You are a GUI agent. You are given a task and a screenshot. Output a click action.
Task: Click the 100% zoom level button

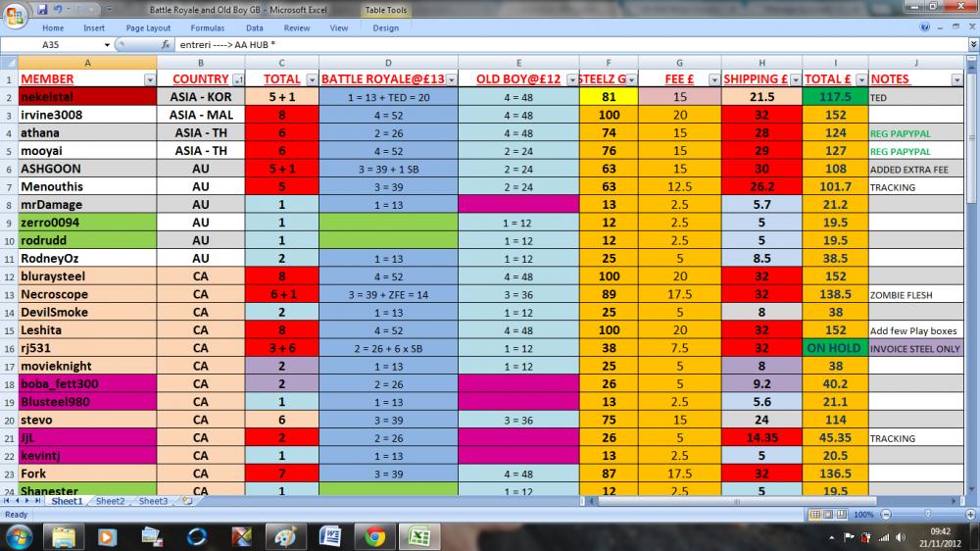(863, 514)
